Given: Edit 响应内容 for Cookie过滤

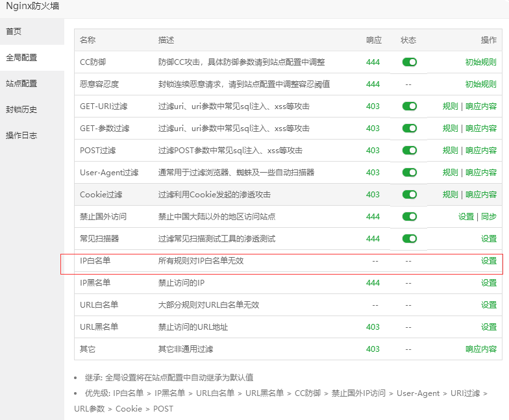Looking at the screenshot, I should (x=480, y=195).
